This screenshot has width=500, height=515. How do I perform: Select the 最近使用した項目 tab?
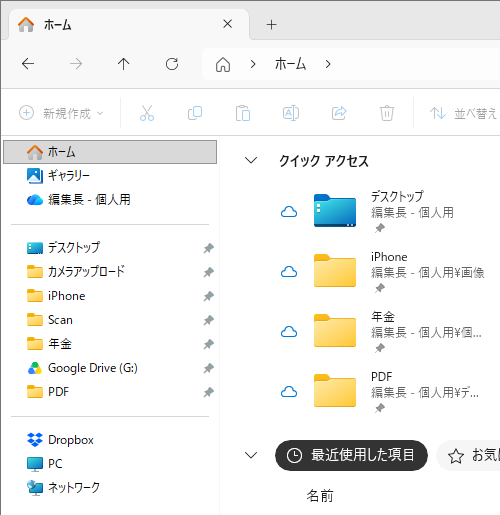tap(351, 455)
